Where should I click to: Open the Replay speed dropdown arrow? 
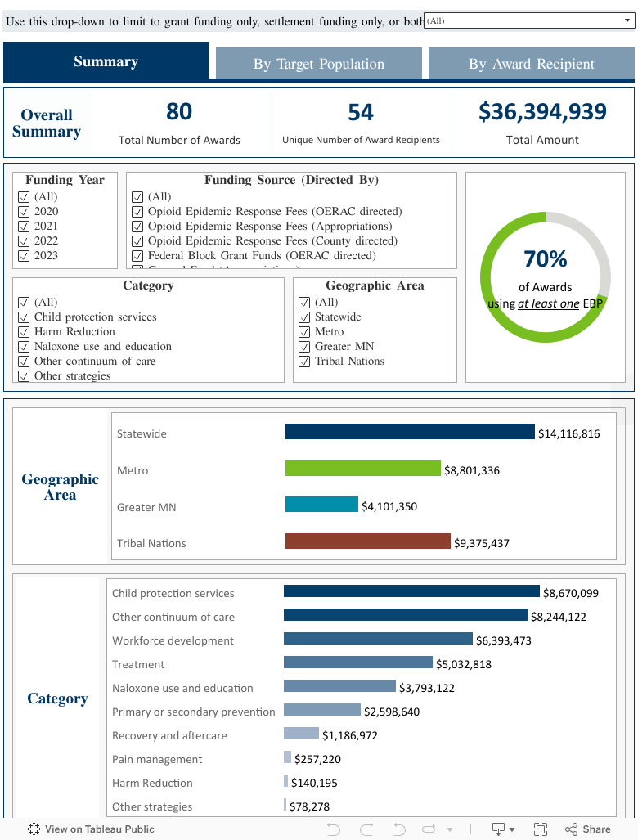pyautogui.click(x=447, y=829)
